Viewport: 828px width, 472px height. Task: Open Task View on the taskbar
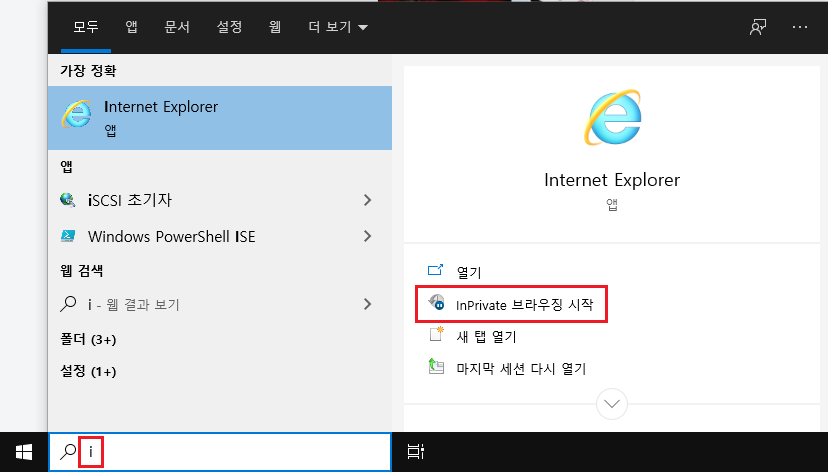pyautogui.click(x=416, y=452)
